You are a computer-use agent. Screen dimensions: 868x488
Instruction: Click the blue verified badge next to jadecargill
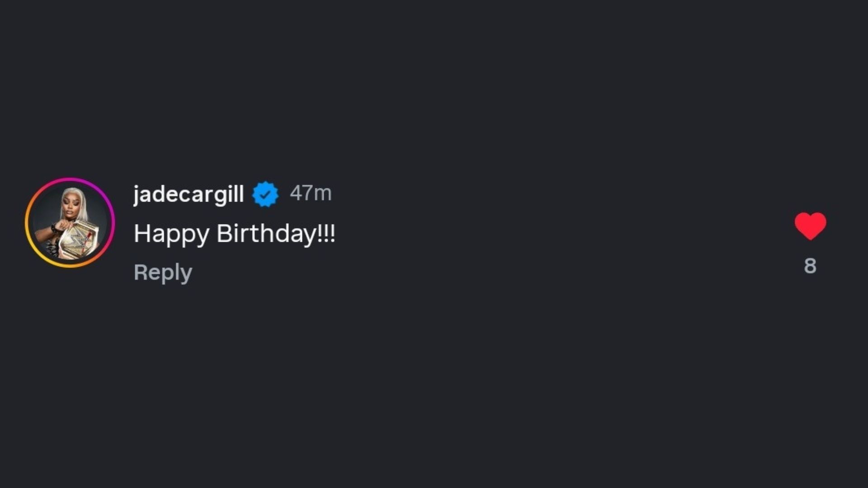pos(264,193)
